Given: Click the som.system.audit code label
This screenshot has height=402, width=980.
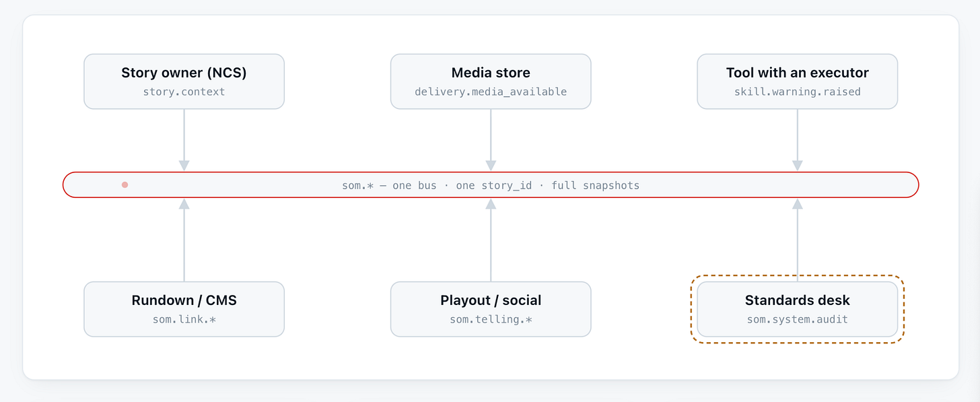Looking at the screenshot, I should [x=798, y=319].
